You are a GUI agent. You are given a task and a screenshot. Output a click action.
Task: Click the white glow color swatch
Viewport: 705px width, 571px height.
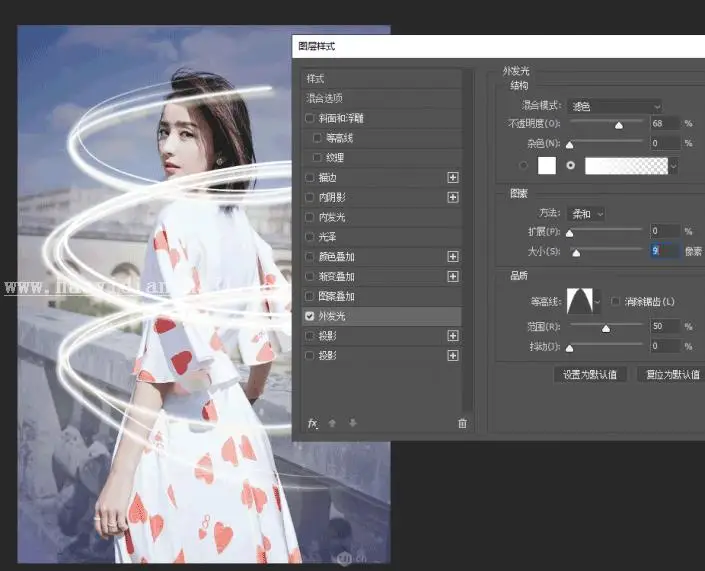coord(547,165)
